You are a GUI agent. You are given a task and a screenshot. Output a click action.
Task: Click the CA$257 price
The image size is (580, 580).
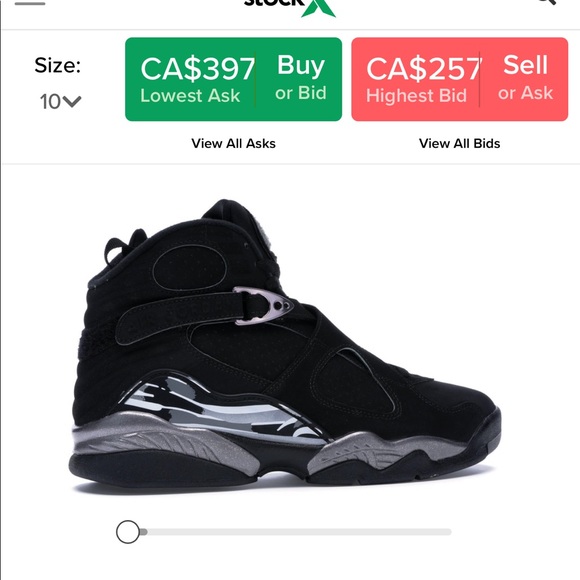tap(424, 69)
